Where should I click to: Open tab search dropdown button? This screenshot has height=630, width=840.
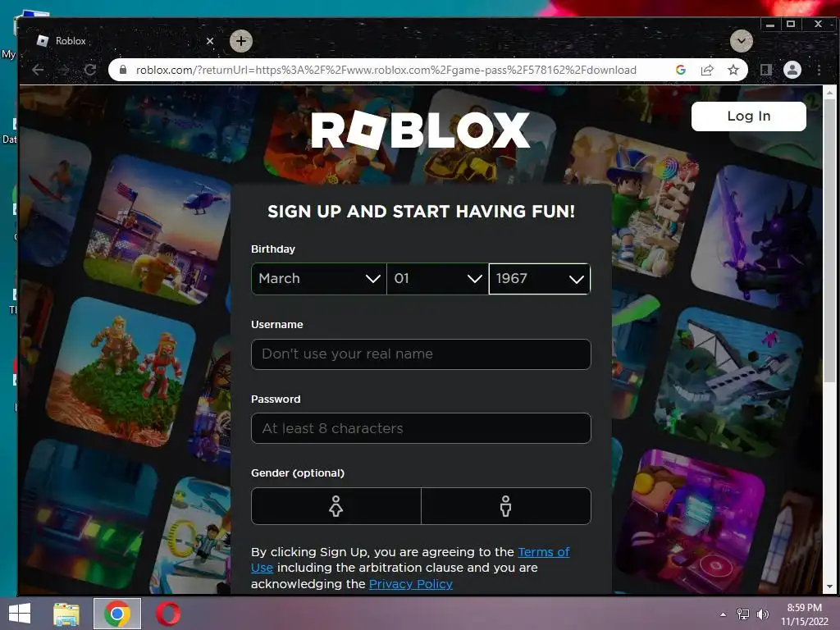pyautogui.click(x=742, y=41)
